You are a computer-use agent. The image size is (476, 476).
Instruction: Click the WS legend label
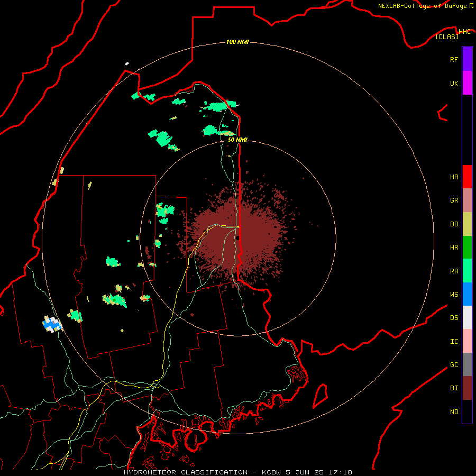pos(454,294)
